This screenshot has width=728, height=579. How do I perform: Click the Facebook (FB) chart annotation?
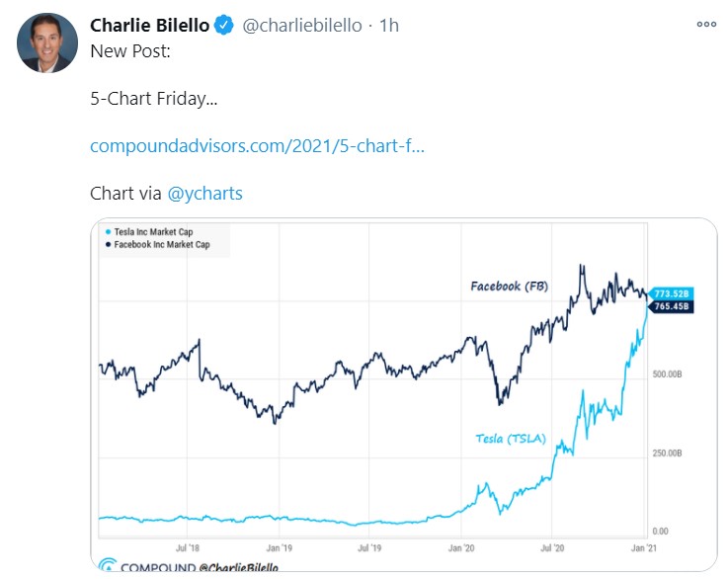click(x=509, y=287)
